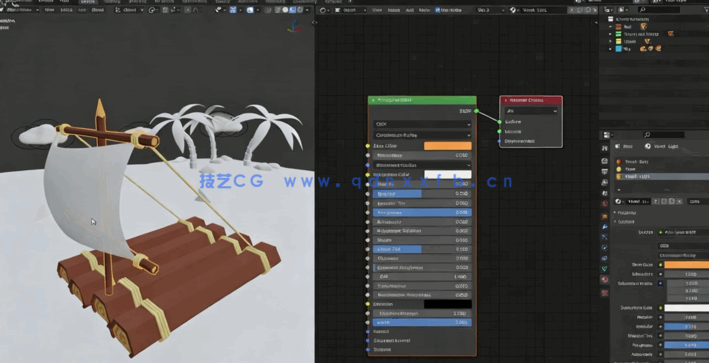This screenshot has width=709, height=363.
Task: Switch viewport to wireframe shading
Action: tap(277, 10)
